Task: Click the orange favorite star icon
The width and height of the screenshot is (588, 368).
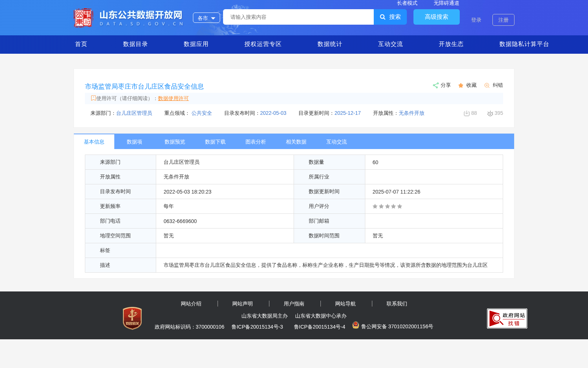Action: point(461,85)
